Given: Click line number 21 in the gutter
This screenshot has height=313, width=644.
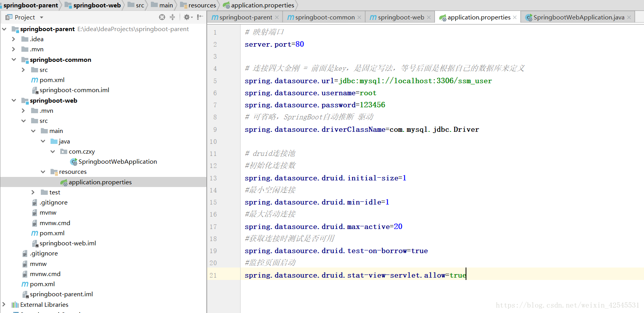Looking at the screenshot, I should click(213, 275).
